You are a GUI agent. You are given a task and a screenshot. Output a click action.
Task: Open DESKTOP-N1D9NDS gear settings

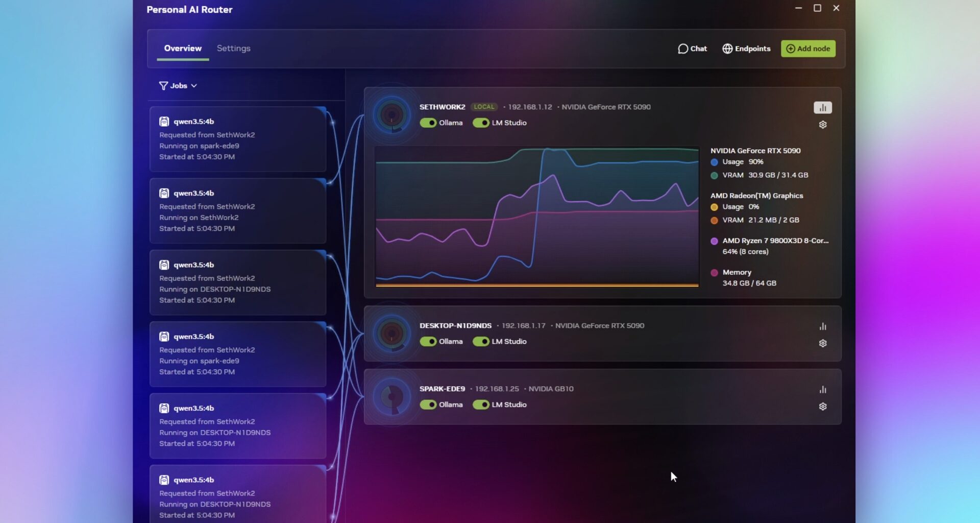pos(823,343)
